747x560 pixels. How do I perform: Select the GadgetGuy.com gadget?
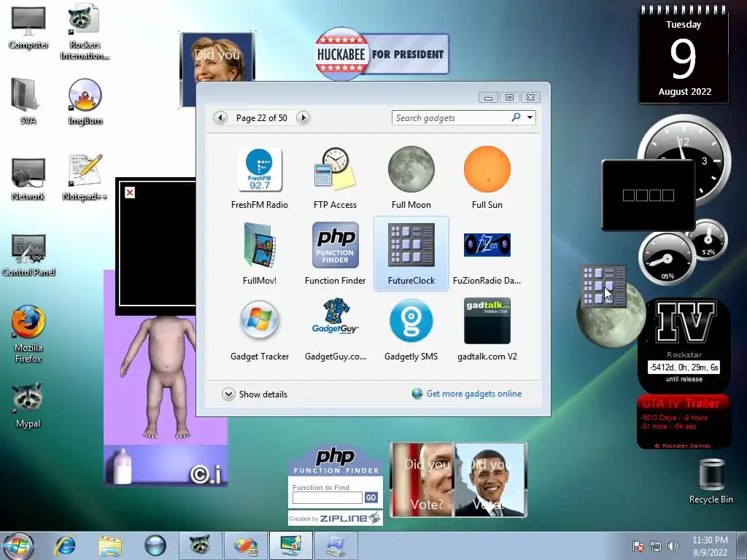click(335, 330)
